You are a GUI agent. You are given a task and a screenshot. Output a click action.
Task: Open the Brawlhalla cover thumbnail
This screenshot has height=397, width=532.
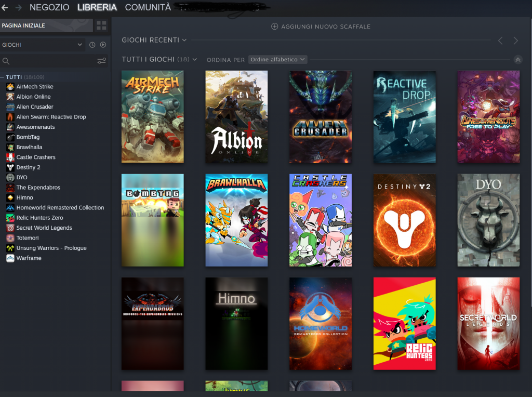236,220
